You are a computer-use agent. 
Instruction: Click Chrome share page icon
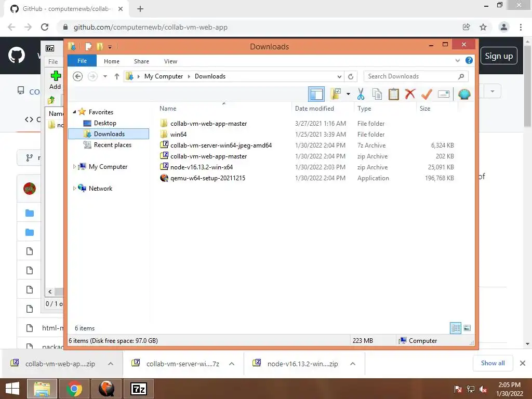[467, 27]
